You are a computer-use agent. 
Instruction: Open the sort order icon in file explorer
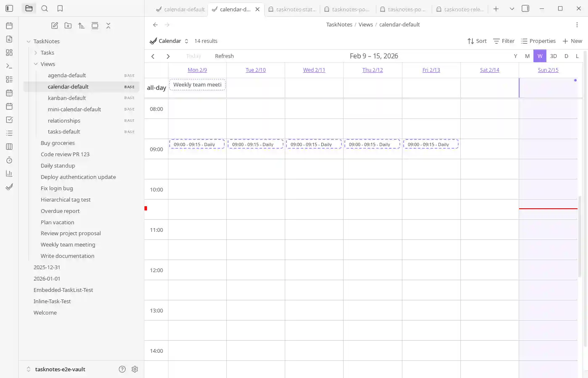coord(81,25)
